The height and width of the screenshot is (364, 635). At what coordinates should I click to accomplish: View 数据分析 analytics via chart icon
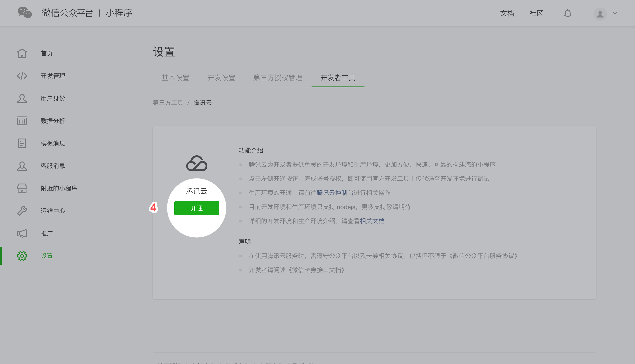click(x=22, y=121)
